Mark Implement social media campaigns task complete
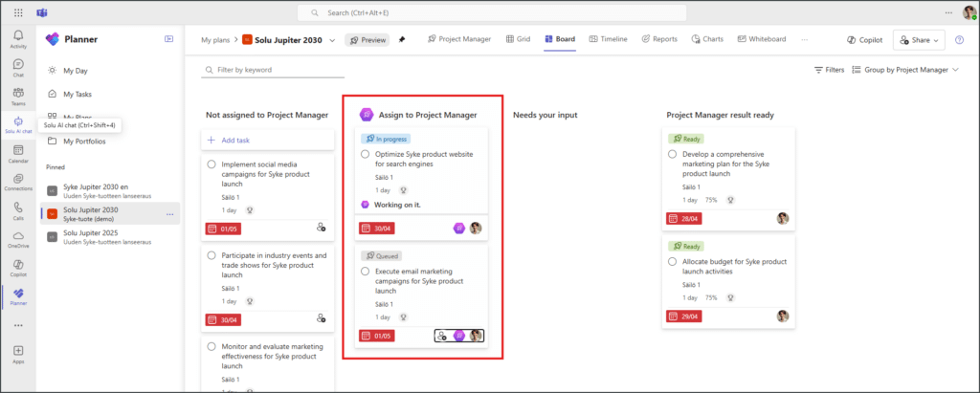Screen dimensions: 980x393 (212, 165)
